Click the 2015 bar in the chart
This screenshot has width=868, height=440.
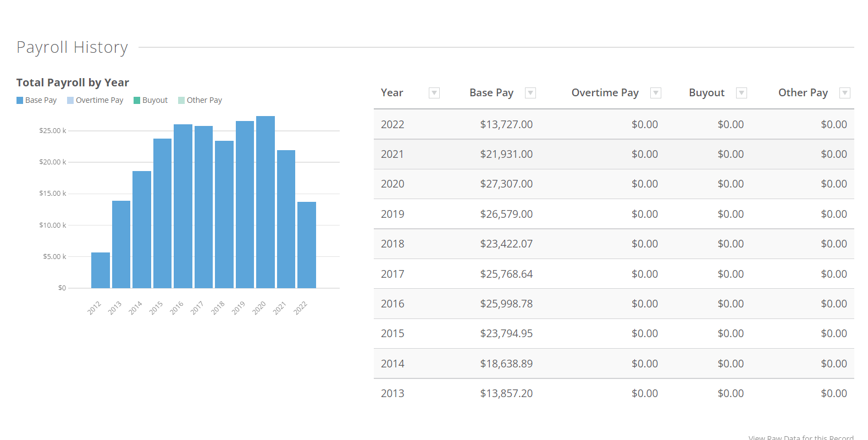coord(162,213)
